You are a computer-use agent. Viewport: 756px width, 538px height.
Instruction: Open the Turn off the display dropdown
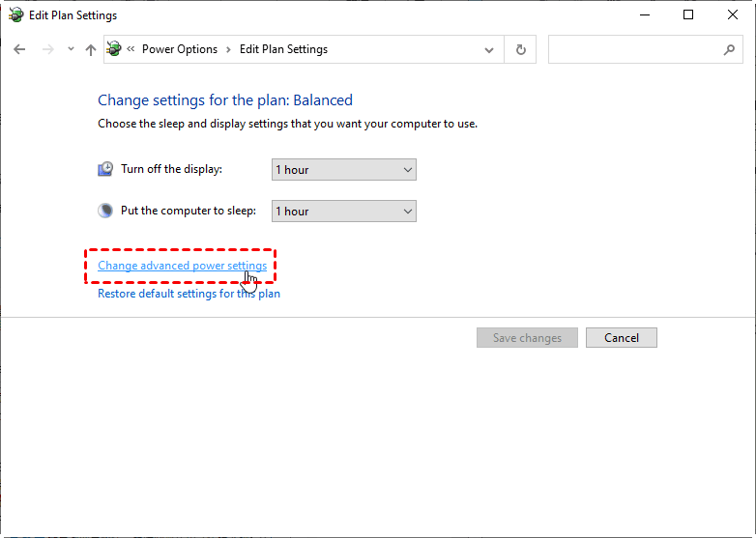click(x=343, y=170)
